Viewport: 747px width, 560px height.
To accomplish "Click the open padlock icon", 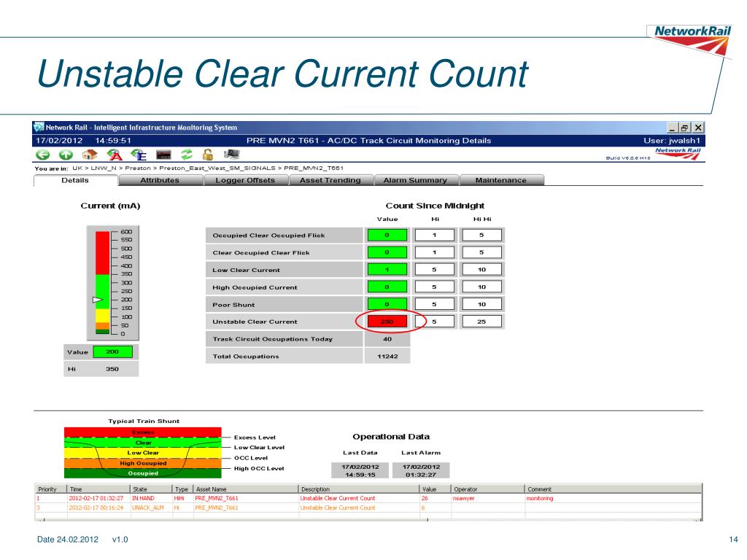I will coord(208,155).
